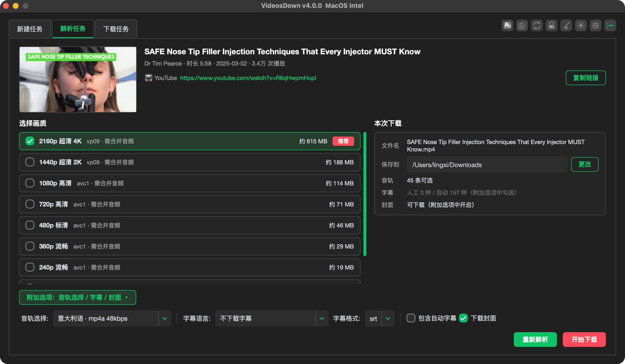Image resolution: width=625 pixels, height=364 pixels.
Task: Select the 360p 流畅 quality checkbox
Action: (30, 247)
